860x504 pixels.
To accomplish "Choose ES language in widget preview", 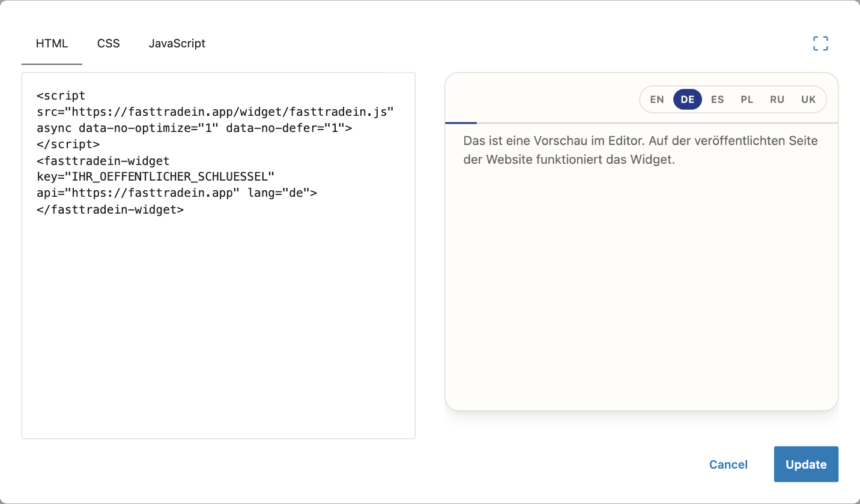I will (718, 100).
